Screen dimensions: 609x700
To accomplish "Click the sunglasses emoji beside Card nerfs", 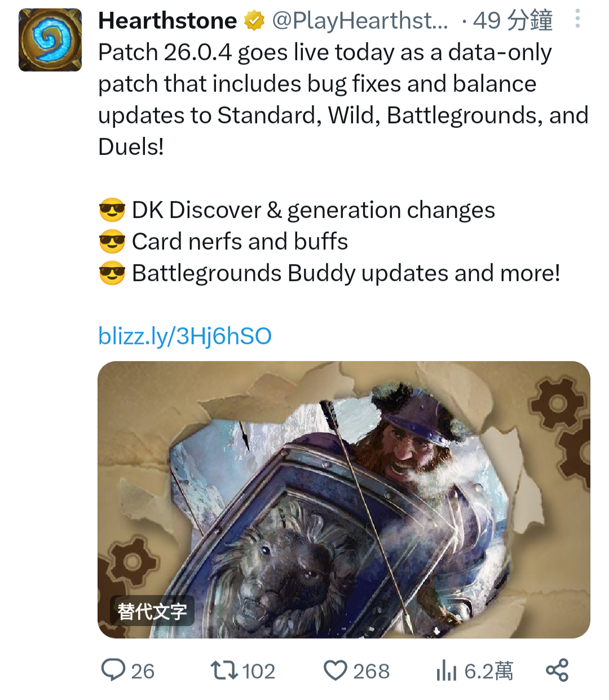I will 112,242.
